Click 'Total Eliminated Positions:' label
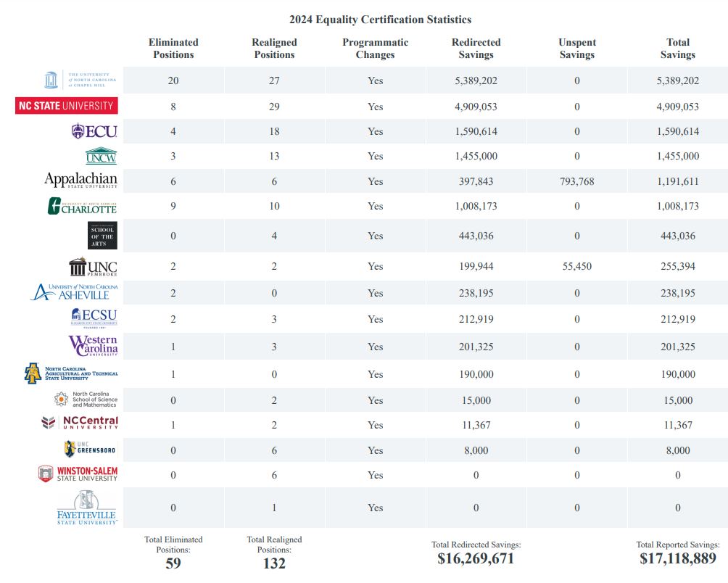728x583 pixels. (x=173, y=545)
